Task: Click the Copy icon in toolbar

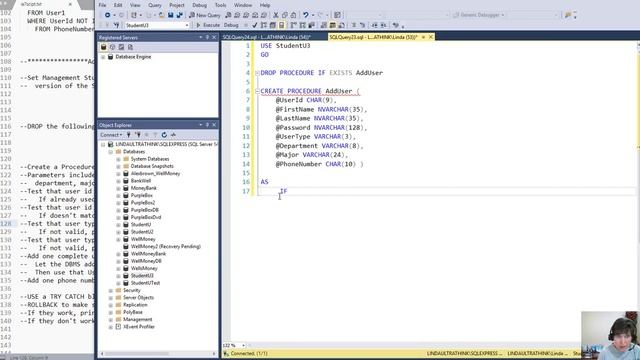Action: click(x=284, y=15)
